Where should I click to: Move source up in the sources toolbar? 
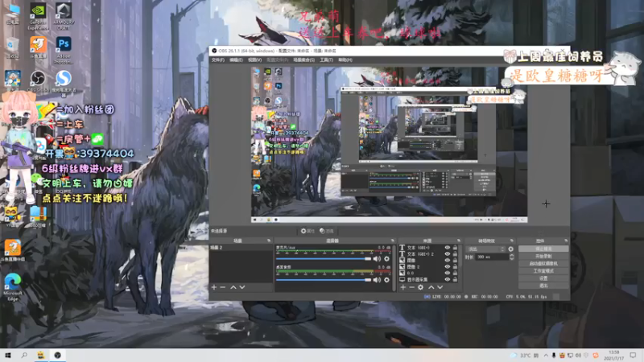point(431,287)
